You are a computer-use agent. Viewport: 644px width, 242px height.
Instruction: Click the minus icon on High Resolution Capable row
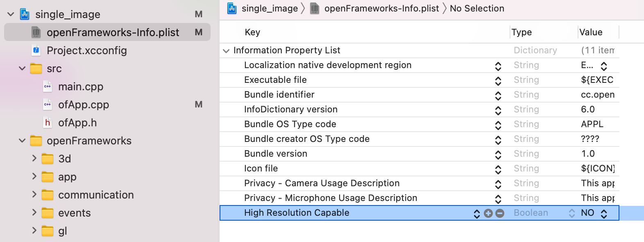pyautogui.click(x=500, y=213)
